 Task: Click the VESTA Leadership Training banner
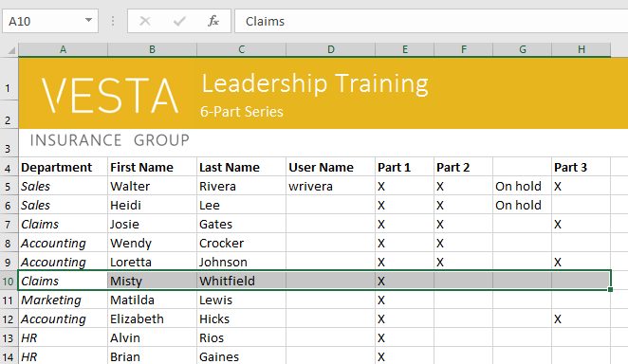pos(323,93)
